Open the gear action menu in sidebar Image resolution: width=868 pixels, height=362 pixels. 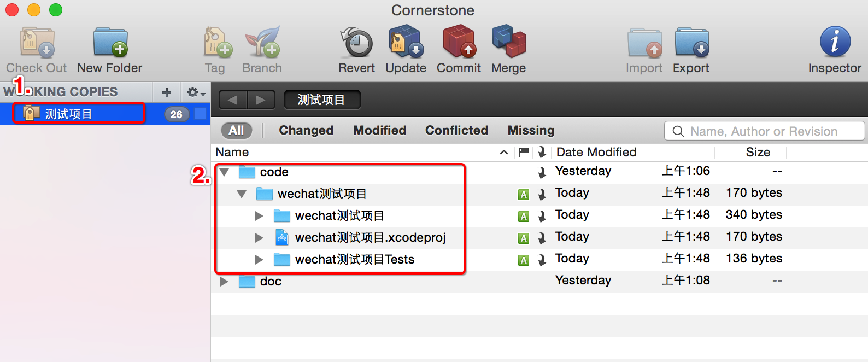pyautogui.click(x=196, y=92)
